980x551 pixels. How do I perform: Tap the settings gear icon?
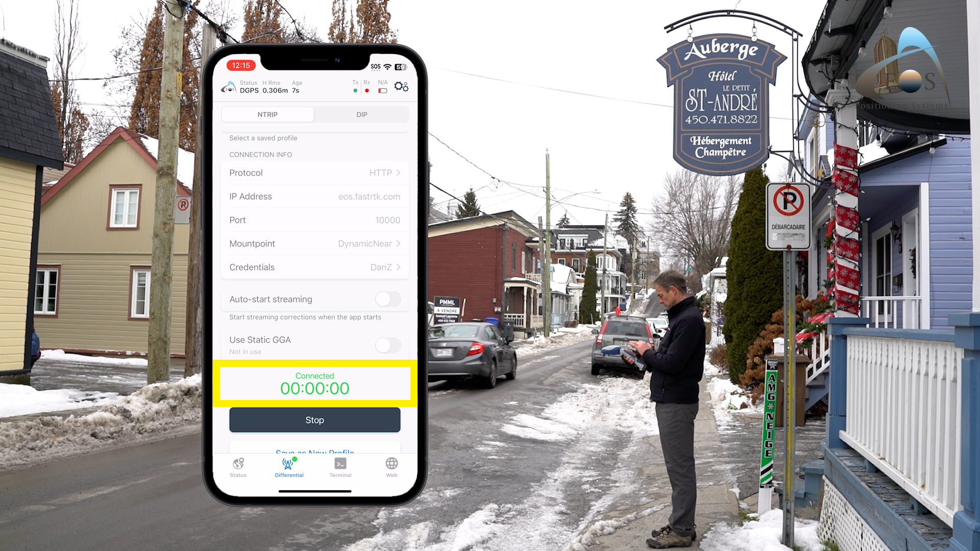(x=401, y=86)
